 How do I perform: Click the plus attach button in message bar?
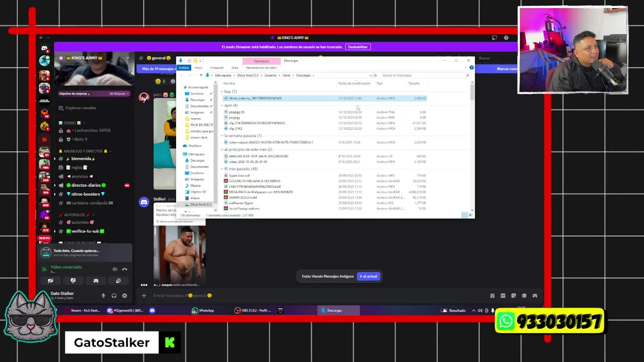144,296
